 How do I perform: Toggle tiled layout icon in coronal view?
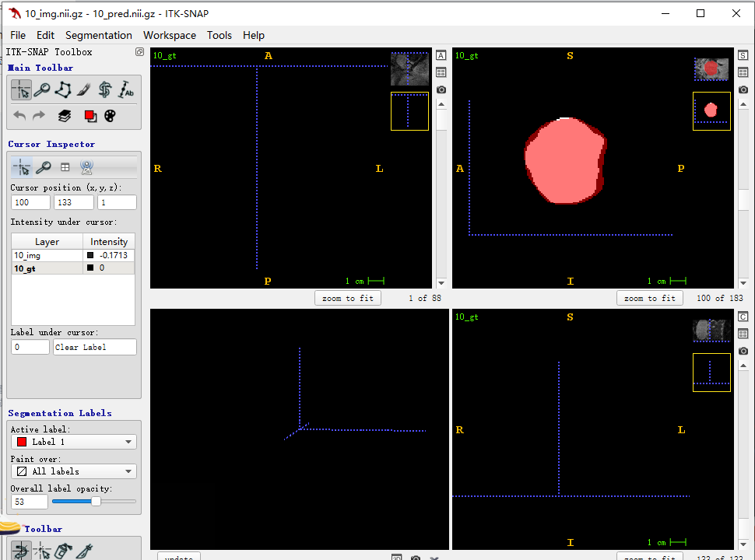point(743,334)
